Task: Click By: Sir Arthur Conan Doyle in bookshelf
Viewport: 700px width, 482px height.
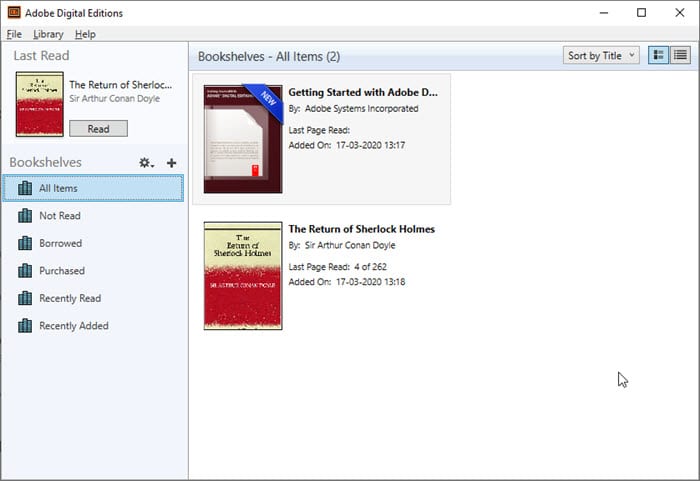Action: pos(342,245)
